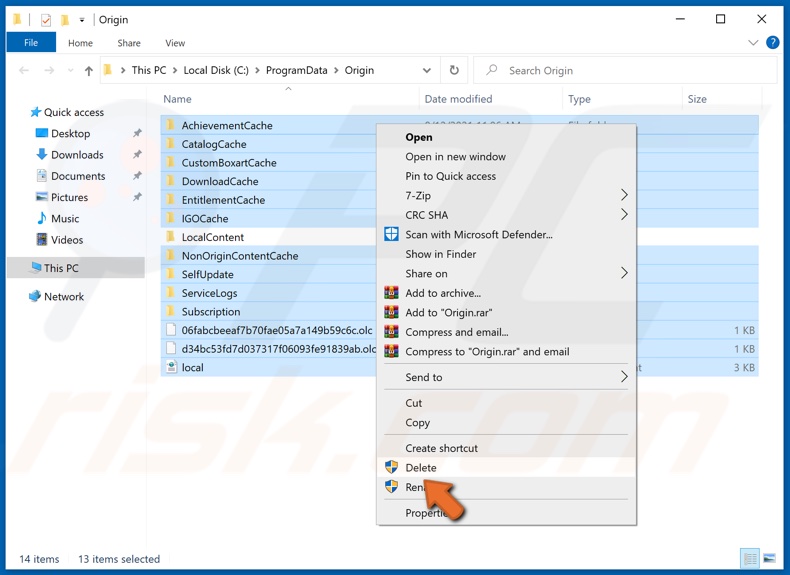
Task: Select the CustomBoxartCache folder
Action: tap(229, 163)
